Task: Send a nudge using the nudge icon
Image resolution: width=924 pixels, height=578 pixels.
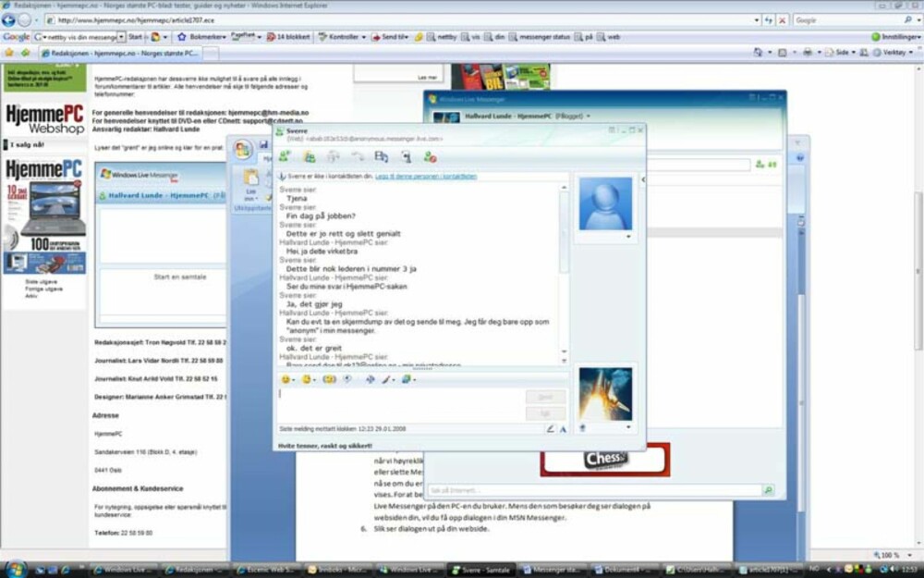Action: 330,379
